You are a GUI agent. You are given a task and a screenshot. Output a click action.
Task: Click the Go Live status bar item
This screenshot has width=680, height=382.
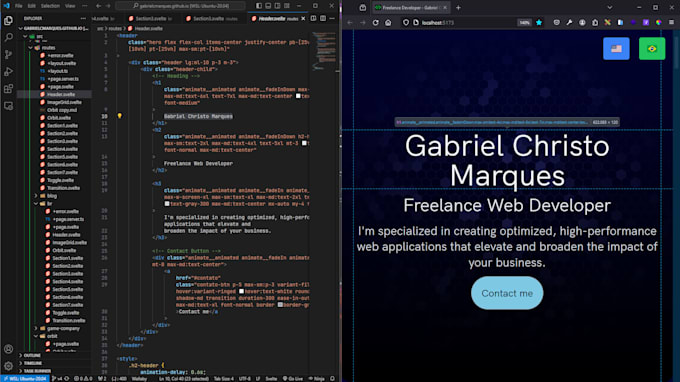293,379
